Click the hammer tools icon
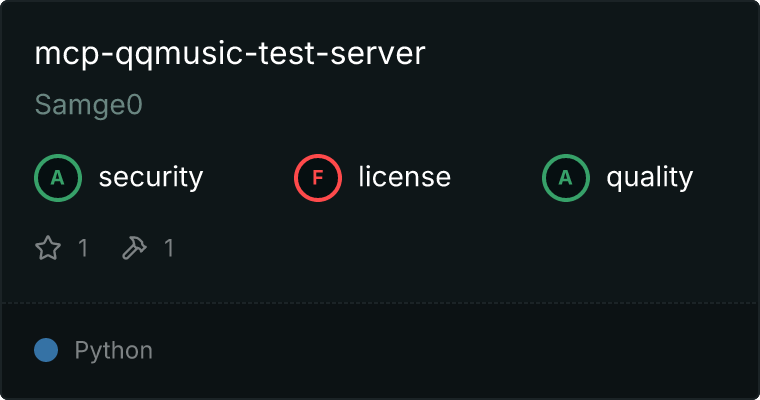The height and width of the screenshot is (400, 760). pyautogui.click(x=134, y=248)
